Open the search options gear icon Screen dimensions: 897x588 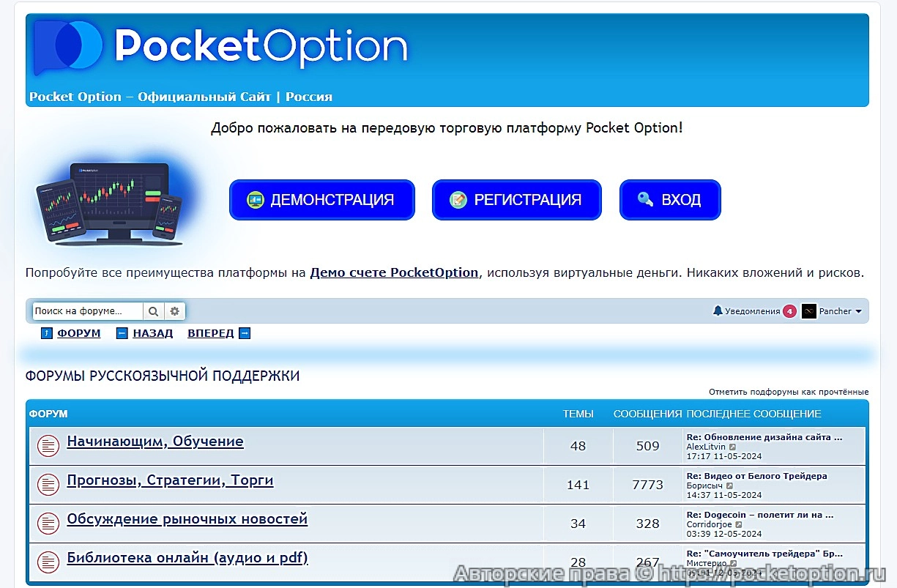[174, 310]
